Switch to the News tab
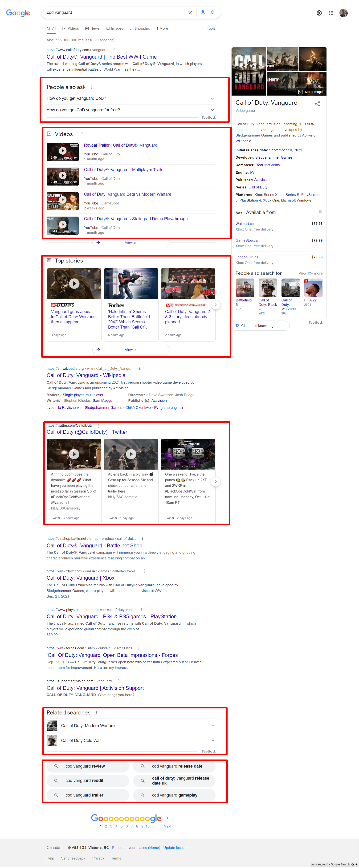 pos(92,29)
